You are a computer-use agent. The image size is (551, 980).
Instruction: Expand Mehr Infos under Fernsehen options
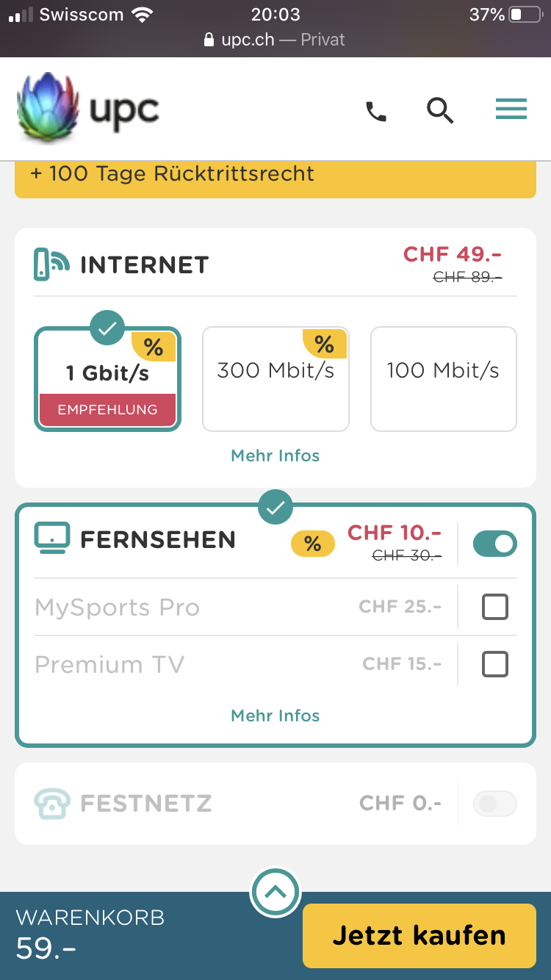pos(275,716)
